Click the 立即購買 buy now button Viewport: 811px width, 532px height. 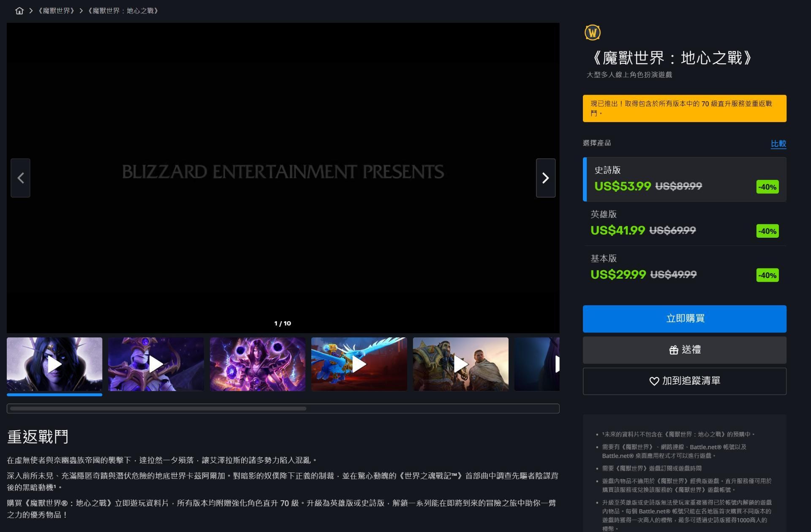(x=684, y=319)
